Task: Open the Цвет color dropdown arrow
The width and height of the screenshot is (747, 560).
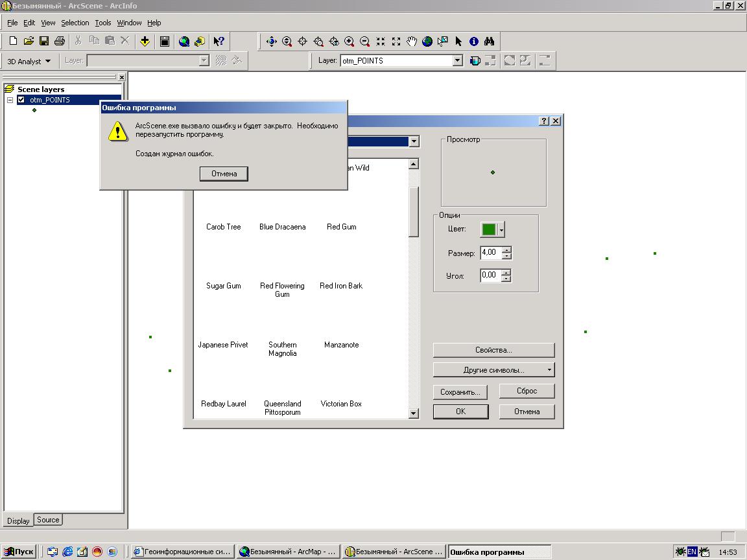Action: coord(501,229)
